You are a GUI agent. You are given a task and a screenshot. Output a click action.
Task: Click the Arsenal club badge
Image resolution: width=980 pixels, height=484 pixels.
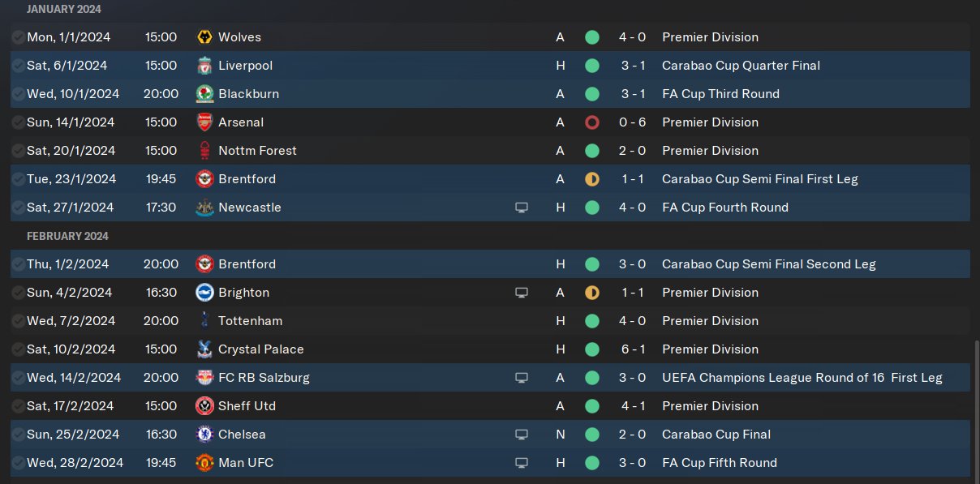click(204, 122)
